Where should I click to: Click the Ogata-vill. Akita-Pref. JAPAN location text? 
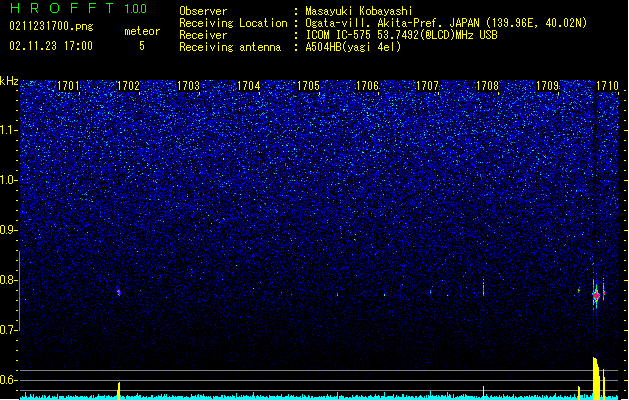pyautogui.click(x=446, y=23)
